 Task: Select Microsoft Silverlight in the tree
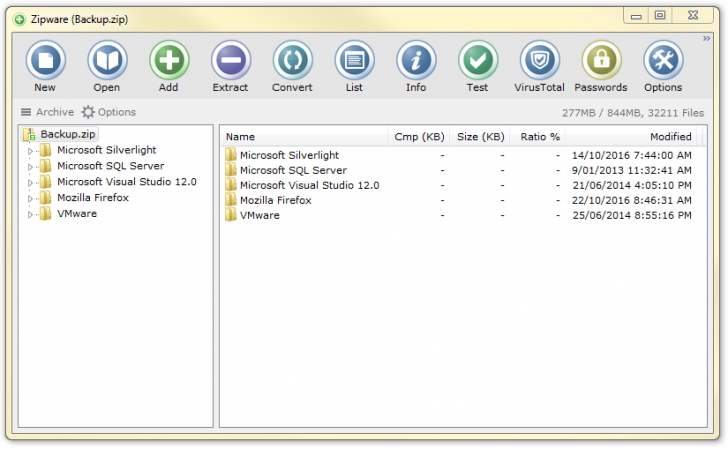point(106,150)
